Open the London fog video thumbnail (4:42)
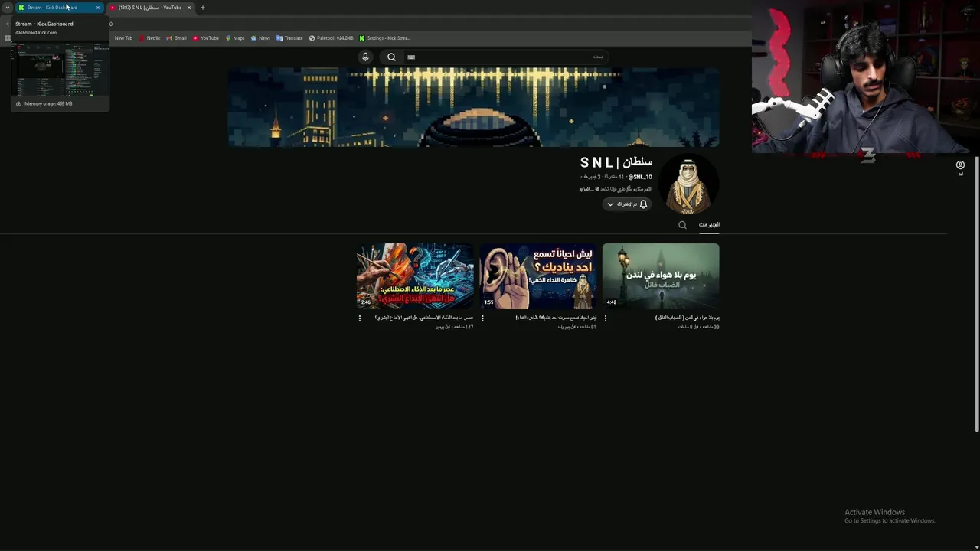Image resolution: width=980 pixels, height=551 pixels. point(661,276)
